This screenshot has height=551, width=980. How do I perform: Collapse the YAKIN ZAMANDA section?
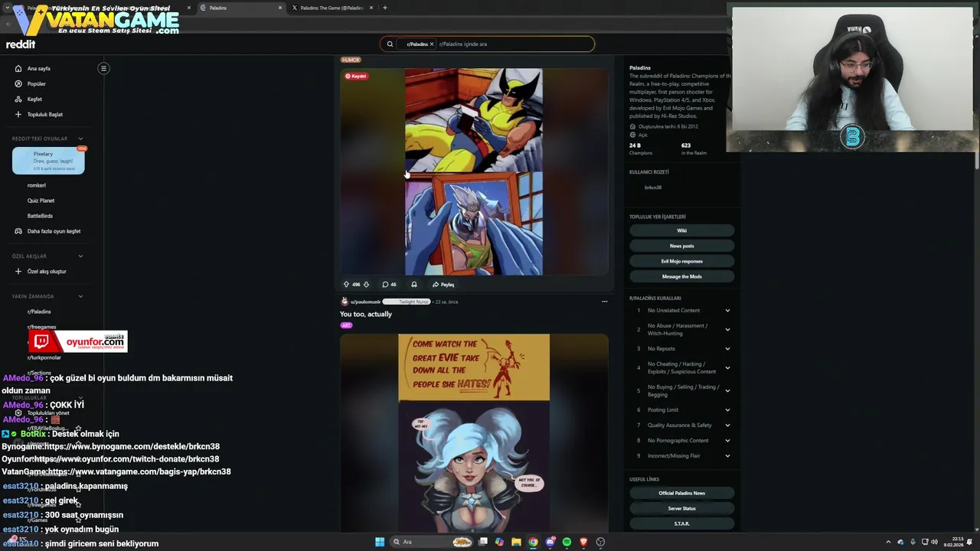[x=80, y=296]
